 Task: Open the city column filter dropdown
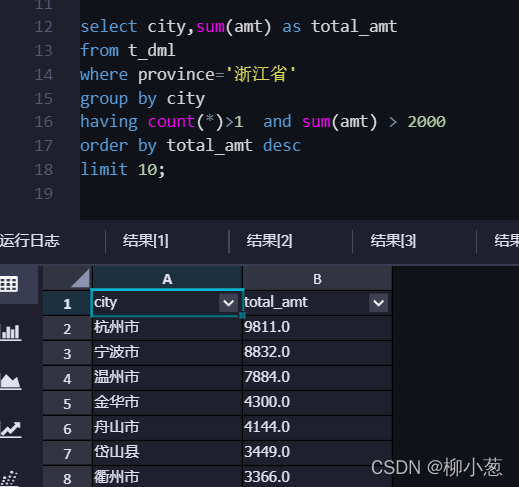(x=228, y=303)
